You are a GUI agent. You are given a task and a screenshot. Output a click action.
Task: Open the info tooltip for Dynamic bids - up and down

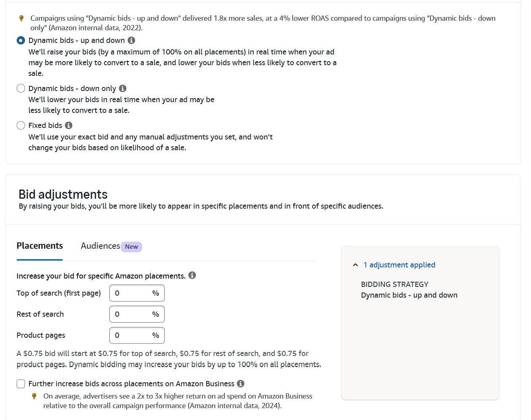[x=132, y=40]
